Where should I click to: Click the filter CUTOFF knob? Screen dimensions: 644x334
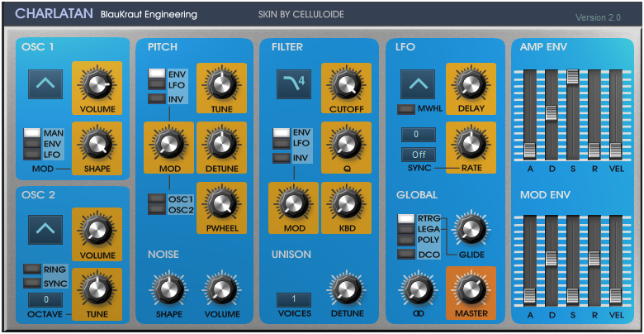click(x=346, y=84)
